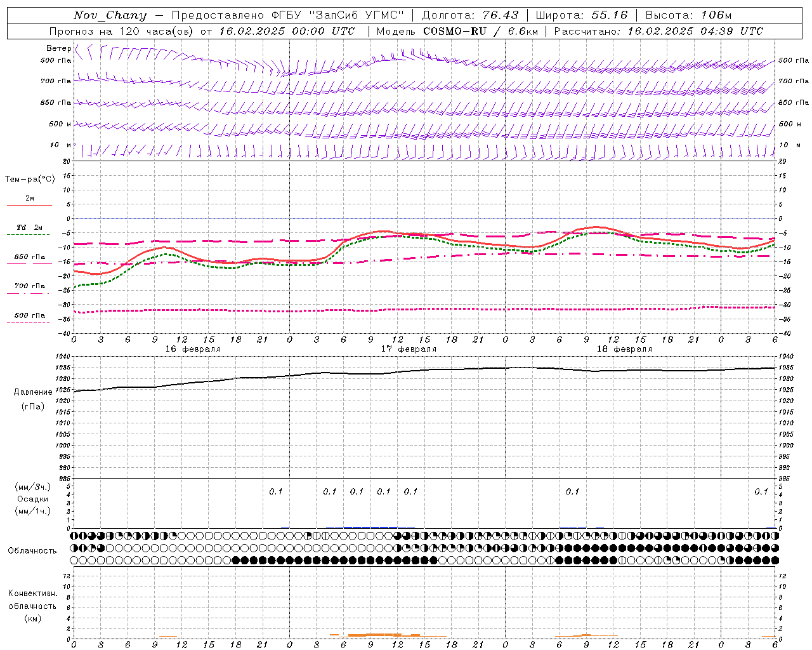Click the 18 февраля date label
This screenshot has width=812, height=650.
click(x=624, y=349)
